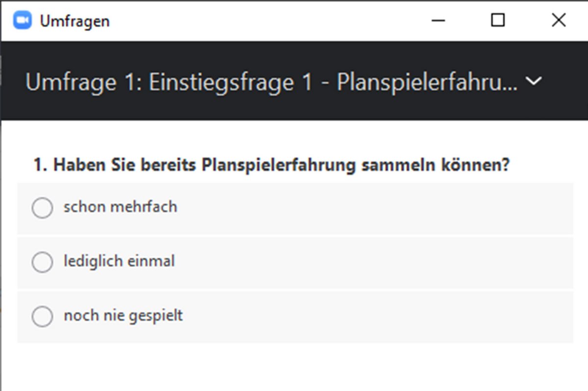This screenshot has height=391, width=588.
Task: Select the "noch nie gespielt" radio button
Action: pos(42,317)
